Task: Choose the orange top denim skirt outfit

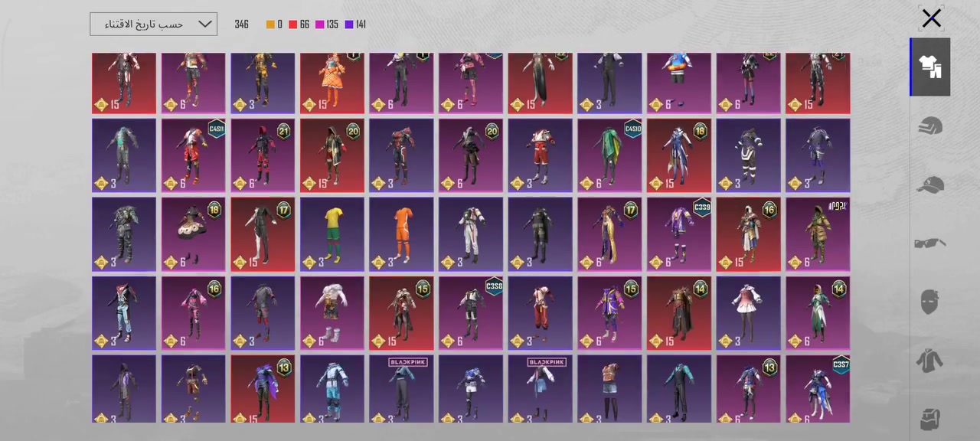Action: point(609,389)
